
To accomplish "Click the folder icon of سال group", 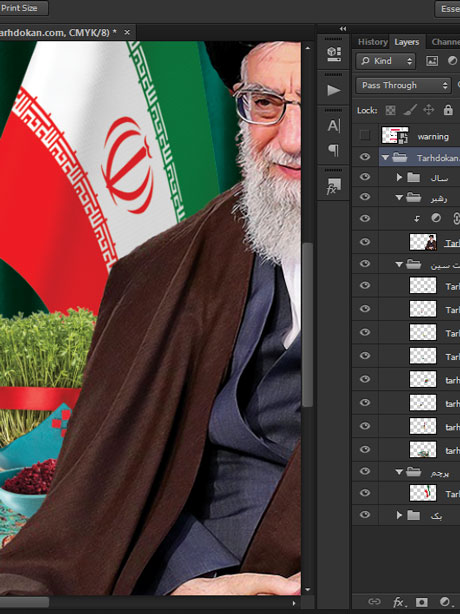I will (413, 177).
